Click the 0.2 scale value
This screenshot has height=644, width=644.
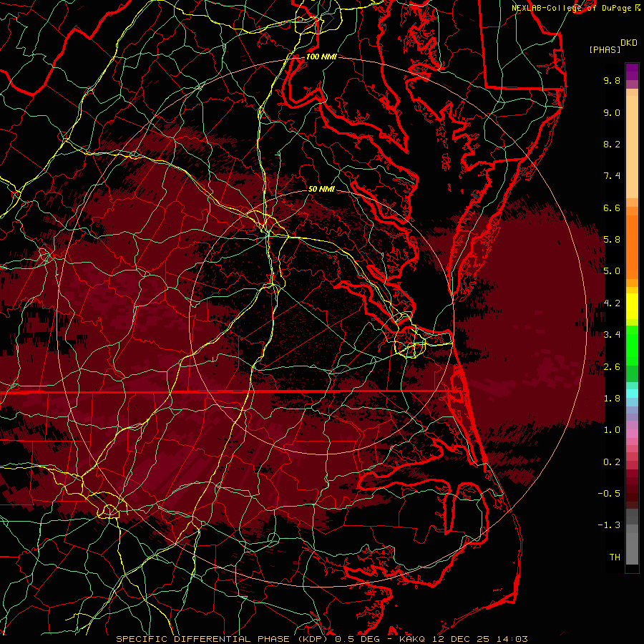pos(612,462)
